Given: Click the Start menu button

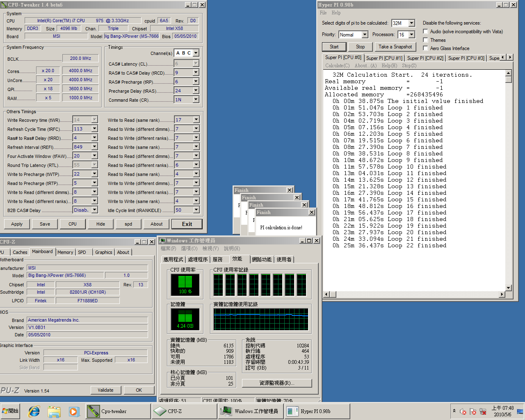Looking at the screenshot, I should [11, 411].
